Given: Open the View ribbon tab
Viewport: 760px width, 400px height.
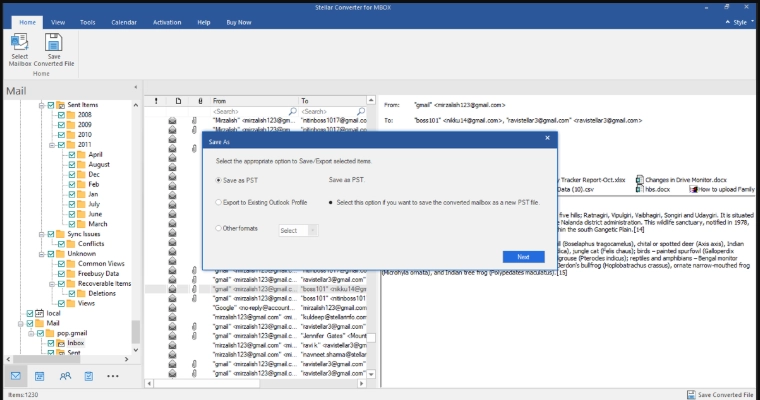Looking at the screenshot, I should (x=58, y=22).
